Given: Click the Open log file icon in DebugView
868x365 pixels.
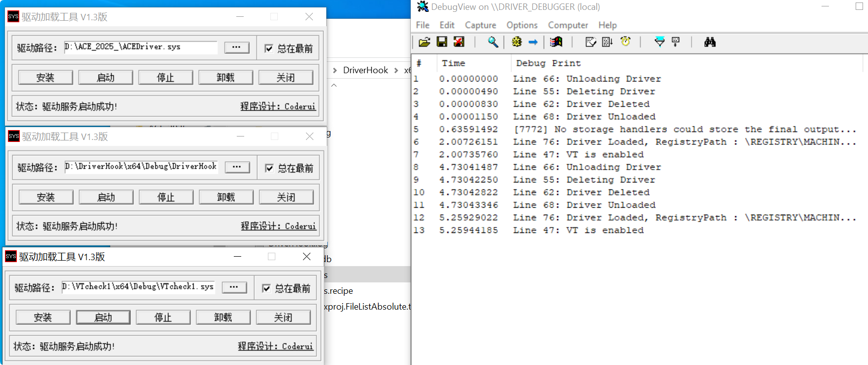Looking at the screenshot, I should pos(424,42).
